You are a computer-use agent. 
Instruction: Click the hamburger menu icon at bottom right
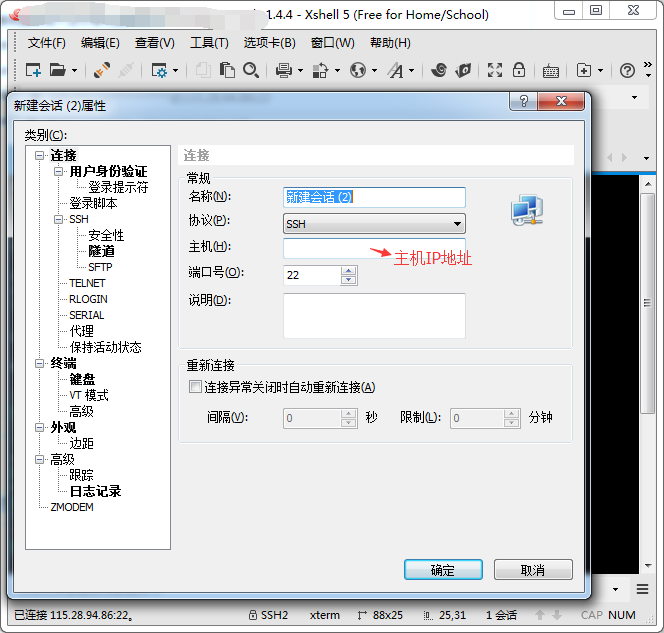pos(642,589)
